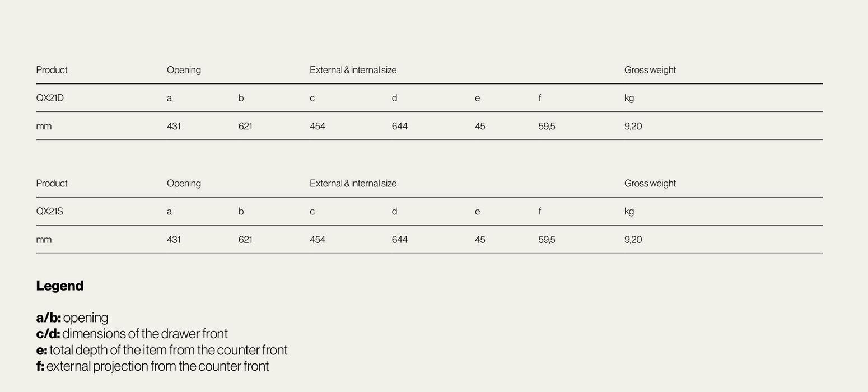Click the QX21D product name
The image size is (868, 392).
pos(50,98)
